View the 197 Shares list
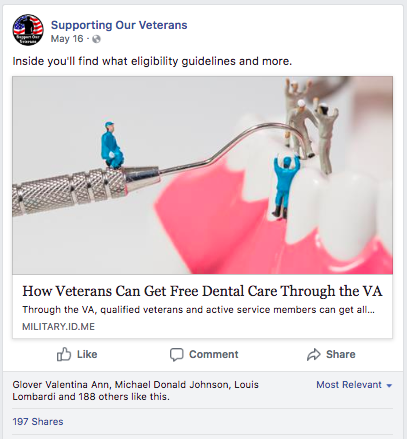This screenshot has height=439, width=407. (38, 422)
